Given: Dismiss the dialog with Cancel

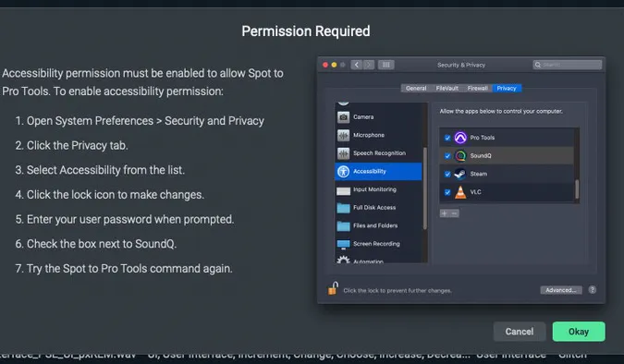Looking at the screenshot, I should [520, 332].
